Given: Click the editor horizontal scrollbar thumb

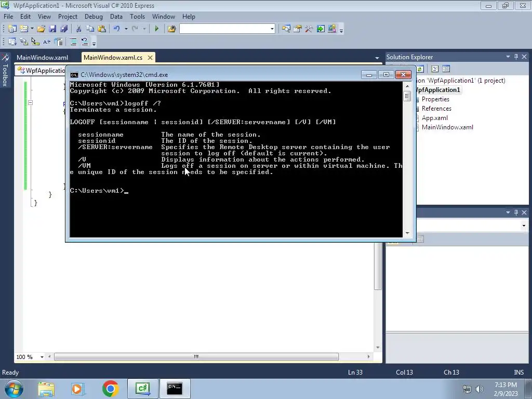Looking at the screenshot, I should [196, 356].
